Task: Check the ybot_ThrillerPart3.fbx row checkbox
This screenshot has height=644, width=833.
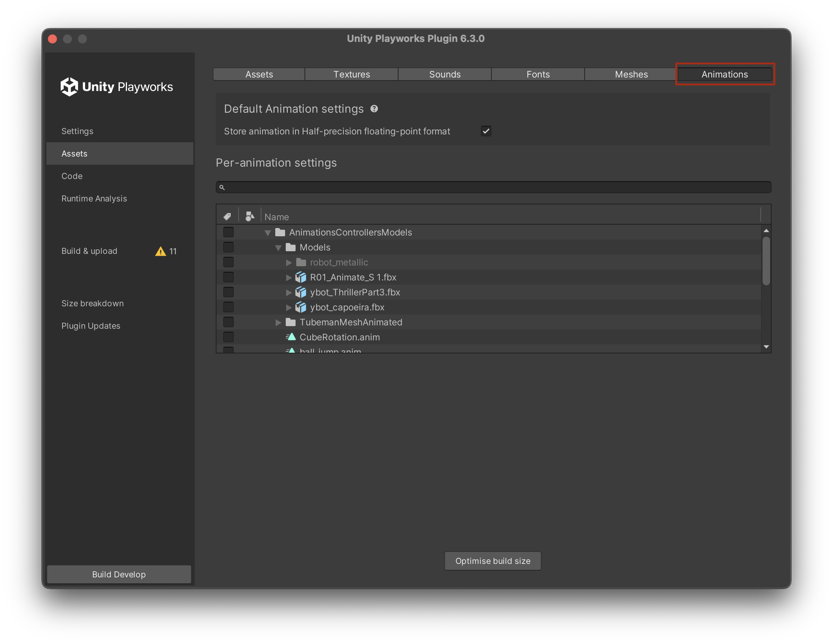Action: [228, 292]
